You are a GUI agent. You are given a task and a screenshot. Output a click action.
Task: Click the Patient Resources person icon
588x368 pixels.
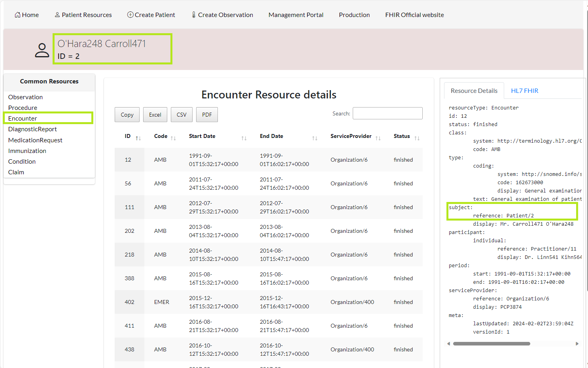tap(57, 15)
